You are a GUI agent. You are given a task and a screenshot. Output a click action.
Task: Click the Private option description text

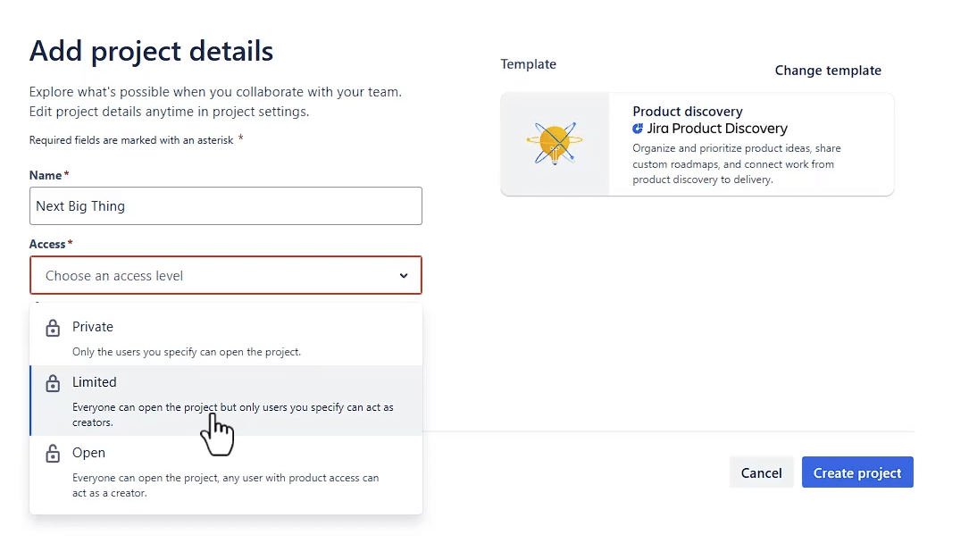click(187, 352)
